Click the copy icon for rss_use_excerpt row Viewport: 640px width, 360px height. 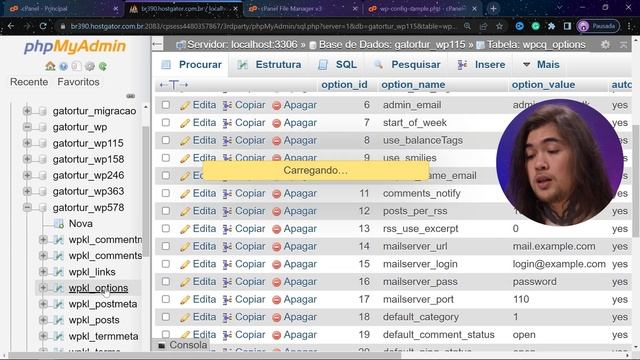pos(227,229)
